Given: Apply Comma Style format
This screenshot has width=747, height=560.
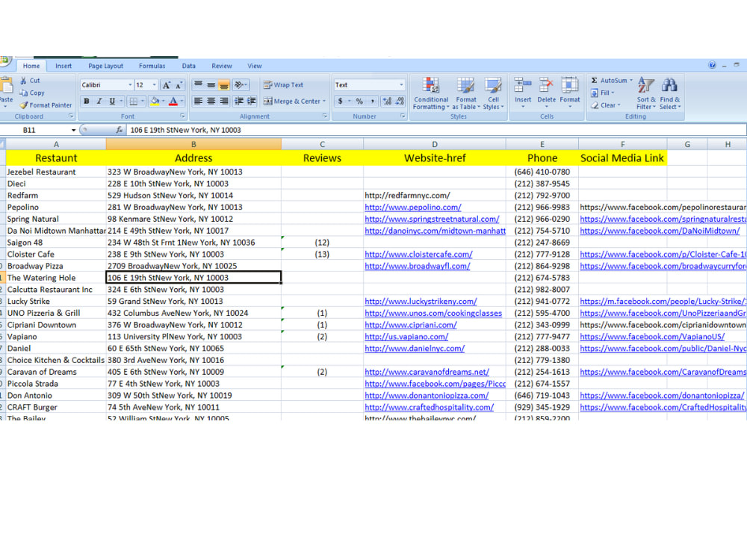Looking at the screenshot, I should point(372,101).
